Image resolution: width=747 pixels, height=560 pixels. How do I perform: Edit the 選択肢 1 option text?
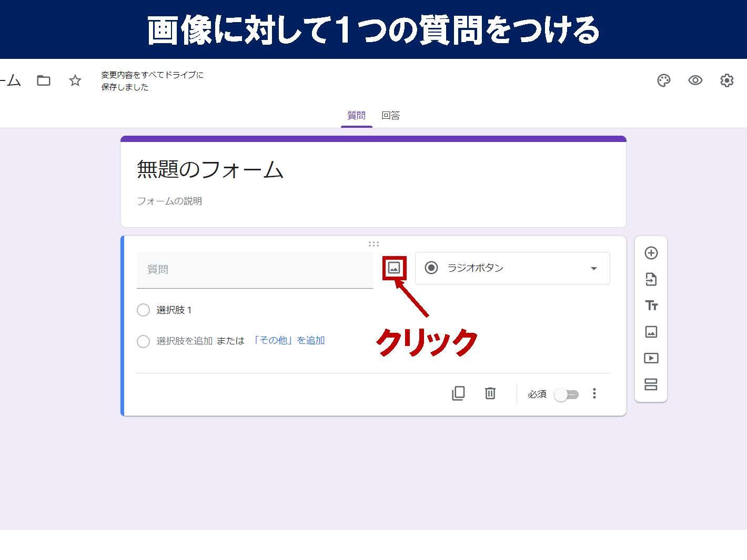(174, 310)
